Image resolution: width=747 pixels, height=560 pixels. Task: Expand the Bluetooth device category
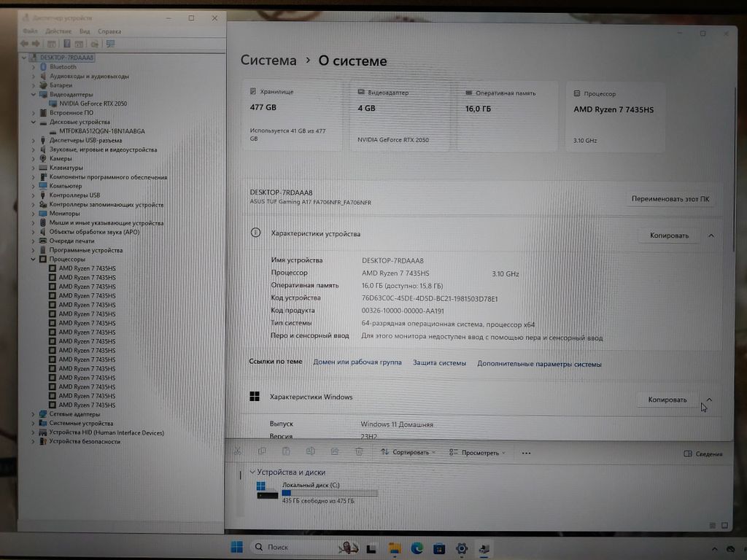34,67
